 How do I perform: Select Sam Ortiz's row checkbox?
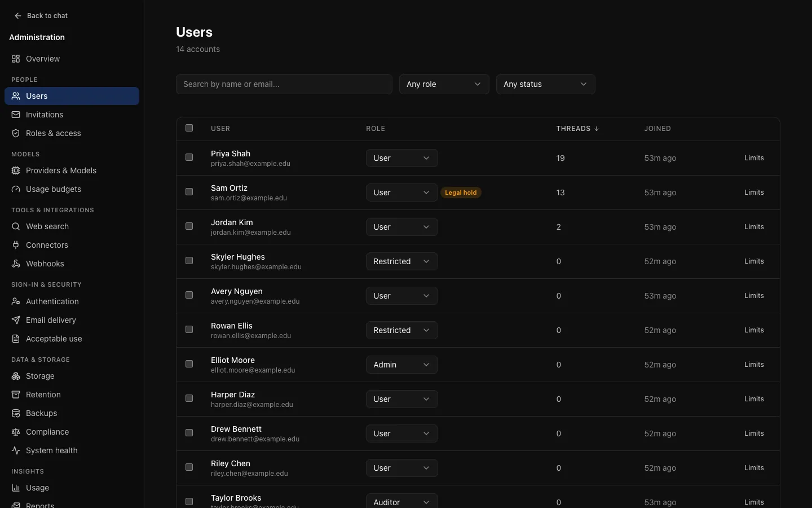(189, 192)
